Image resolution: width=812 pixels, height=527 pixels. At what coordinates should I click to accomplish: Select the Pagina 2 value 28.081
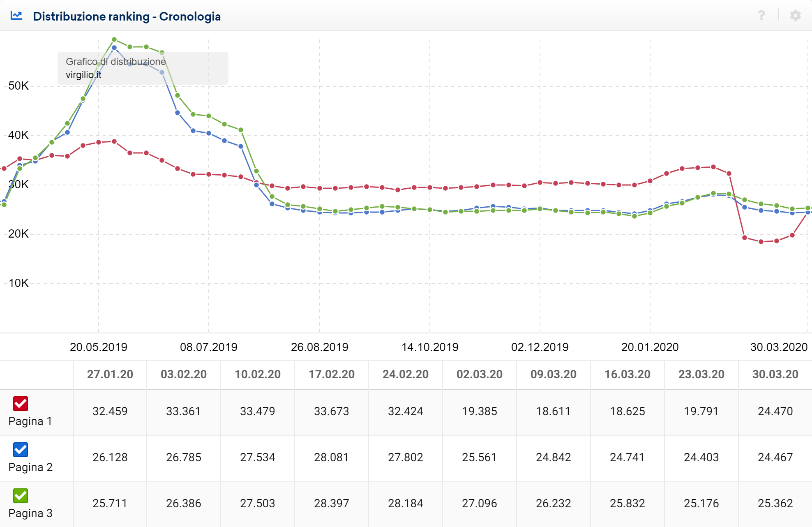pos(332,458)
